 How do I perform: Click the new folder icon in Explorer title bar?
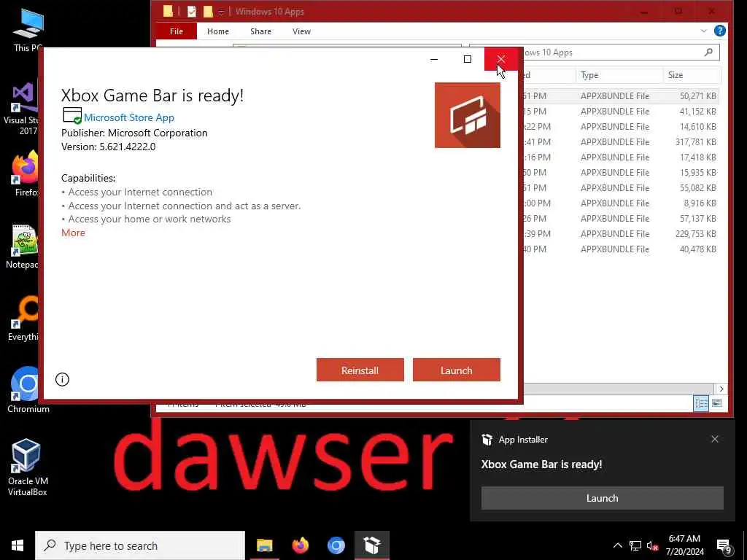coord(208,12)
